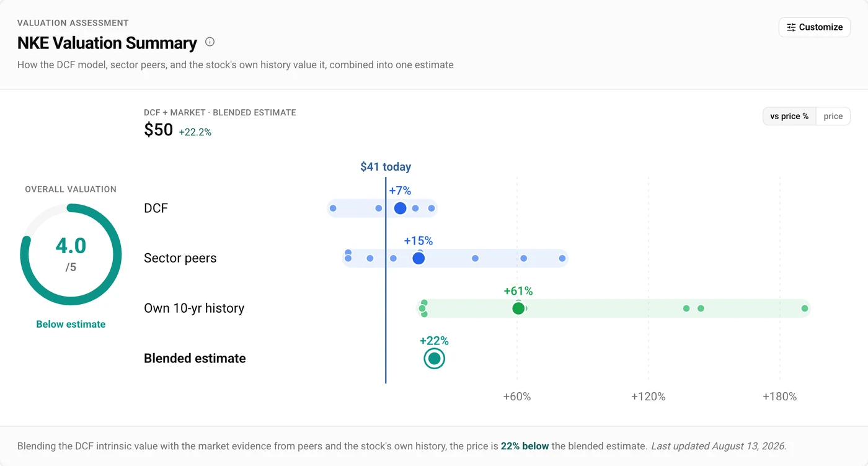Click the +180% axis label
Image resolution: width=868 pixels, height=466 pixels.
[x=780, y=397]
